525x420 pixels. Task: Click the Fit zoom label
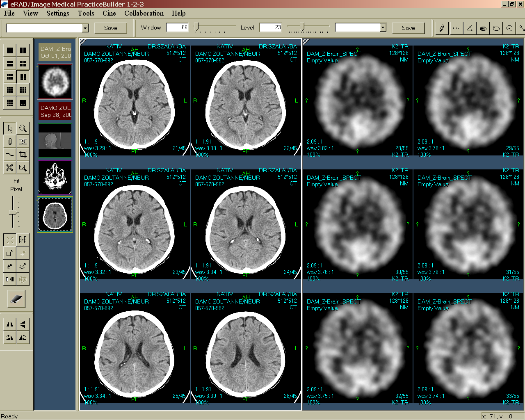tap(16, 181)
